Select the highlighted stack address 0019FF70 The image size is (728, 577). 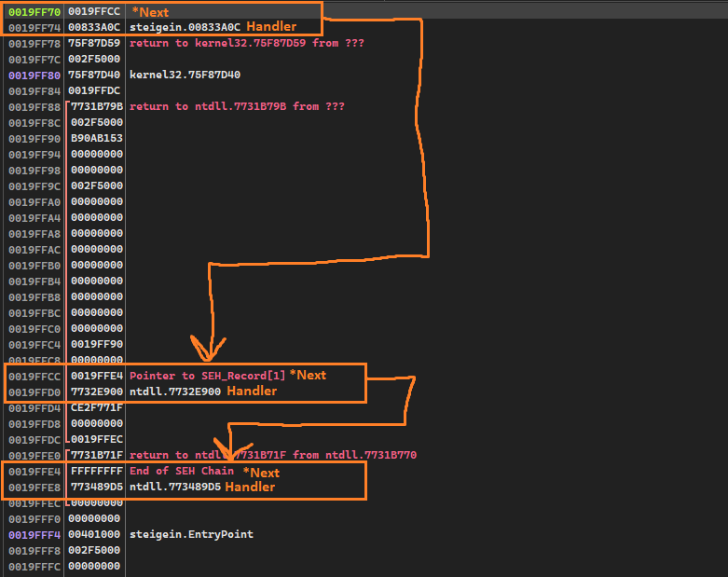click(x=32, y=12)
